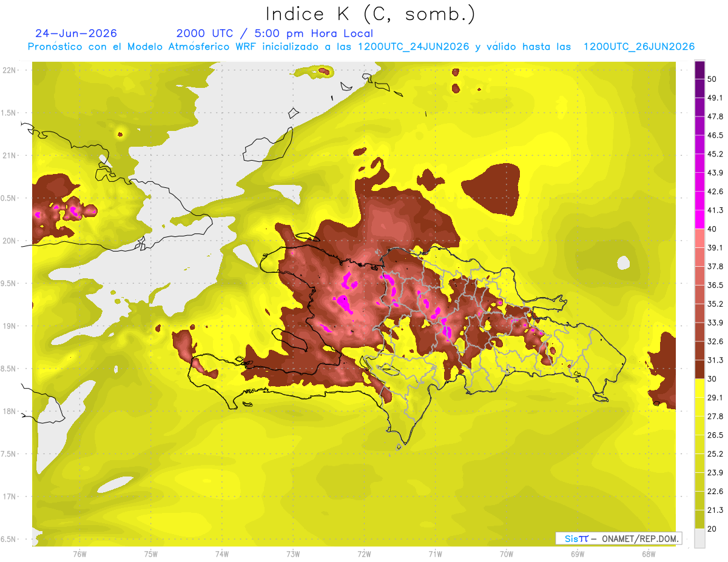Image resolution: width=728 pixels, height=562 pixels.
Task: Click the colorbar value 32.6
Action: (x=715, y=341)
